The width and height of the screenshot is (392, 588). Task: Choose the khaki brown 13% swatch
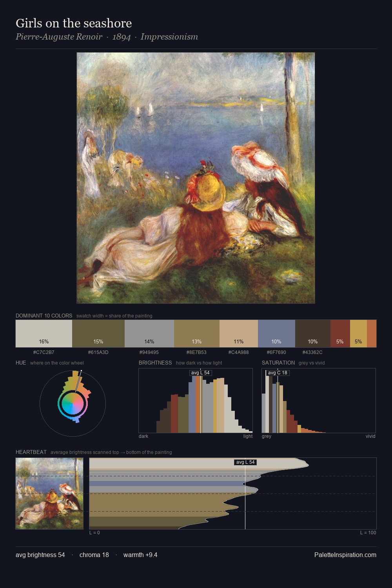[x=197, y=334]
